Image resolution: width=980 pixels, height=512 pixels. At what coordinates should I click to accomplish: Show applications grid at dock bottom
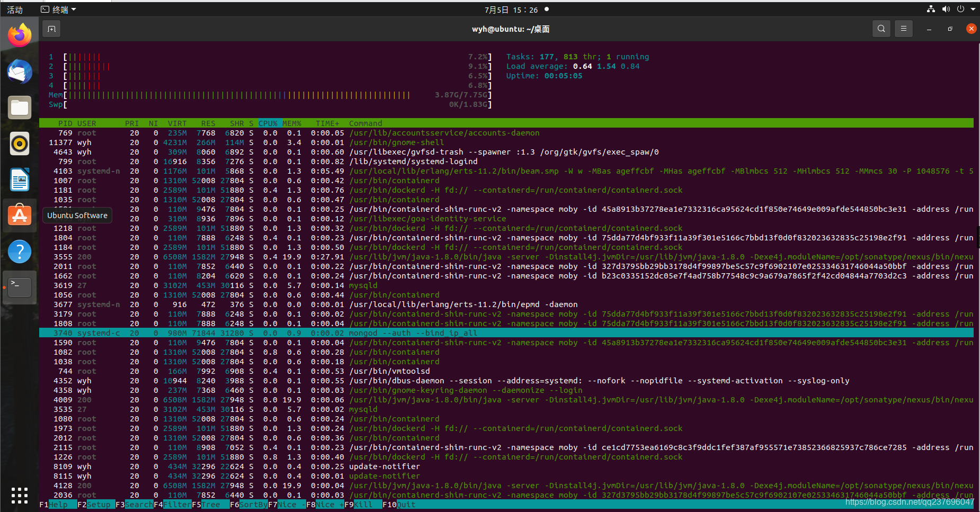pyautogui.click(x=20, y=495)
